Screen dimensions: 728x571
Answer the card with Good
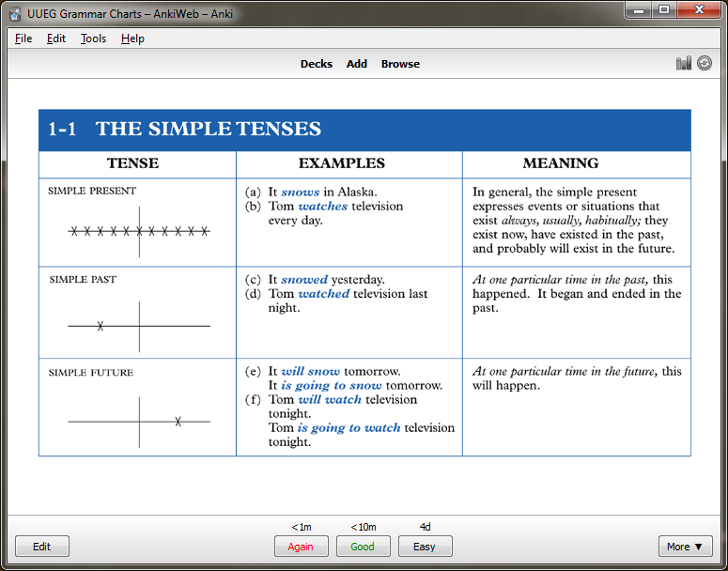[x=364, y=547]
